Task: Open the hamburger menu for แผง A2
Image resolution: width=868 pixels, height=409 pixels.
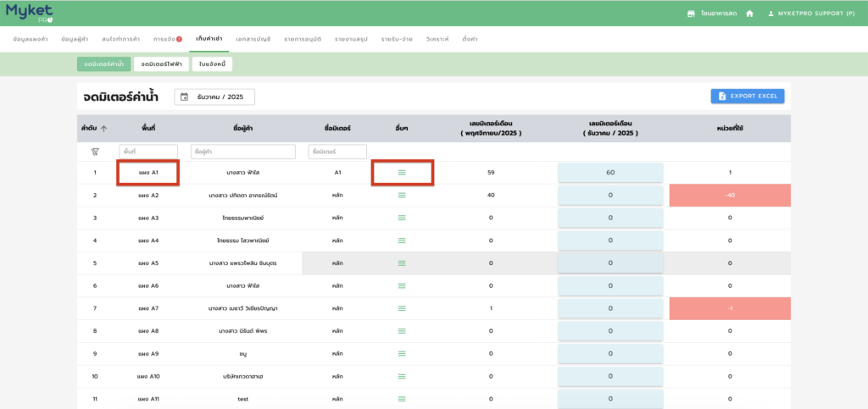Action: [402, 195]
